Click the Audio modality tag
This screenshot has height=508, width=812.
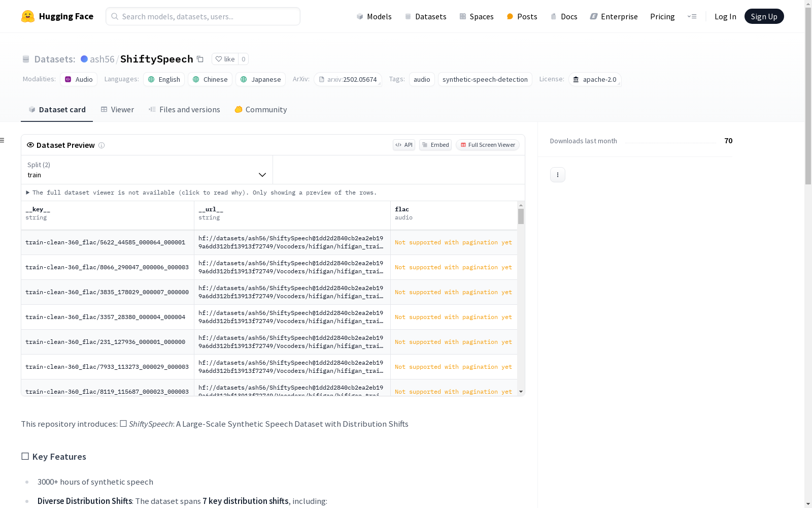click(x=79, y=79)
